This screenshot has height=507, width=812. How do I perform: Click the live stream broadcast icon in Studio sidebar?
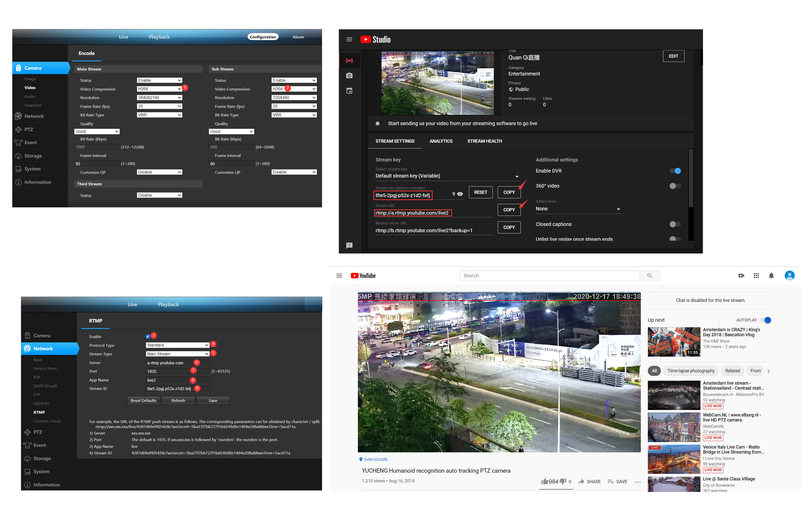coord(349,61)
